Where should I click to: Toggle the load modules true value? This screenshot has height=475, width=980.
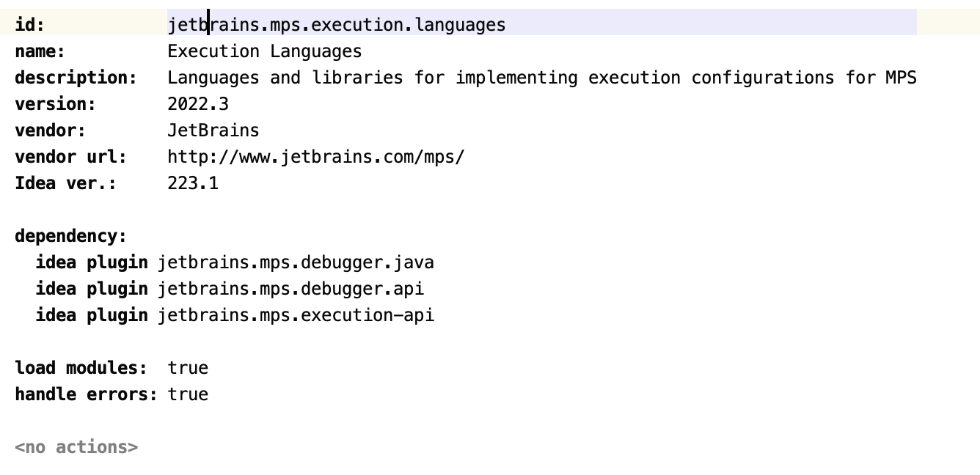(188, 368)
